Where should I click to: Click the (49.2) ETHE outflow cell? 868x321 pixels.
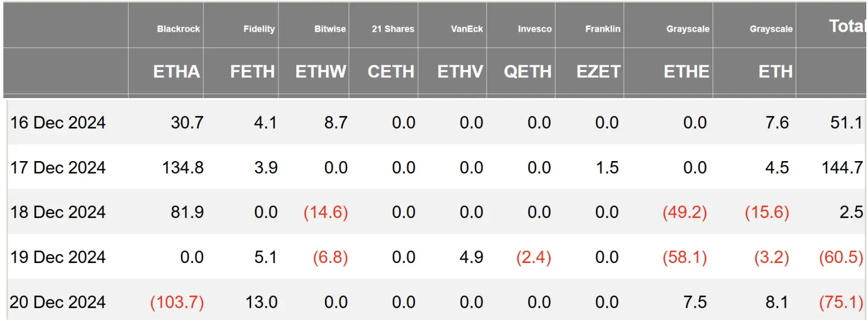coord(684,212)
